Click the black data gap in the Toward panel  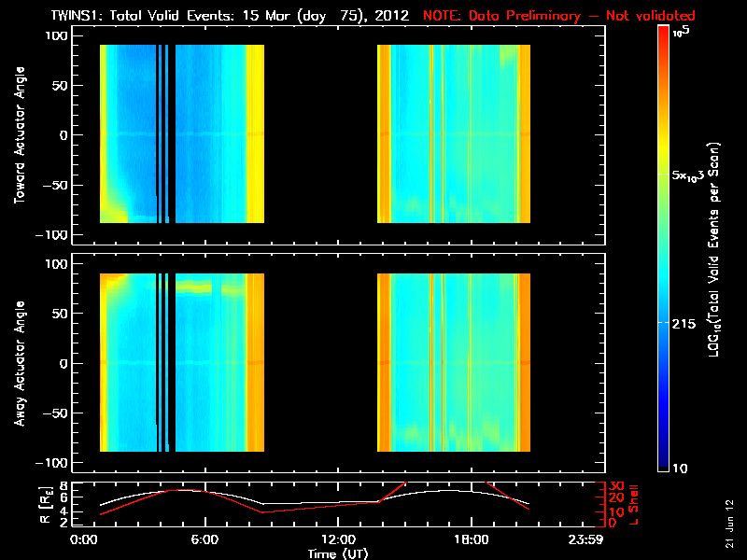(x=320, y=135)
